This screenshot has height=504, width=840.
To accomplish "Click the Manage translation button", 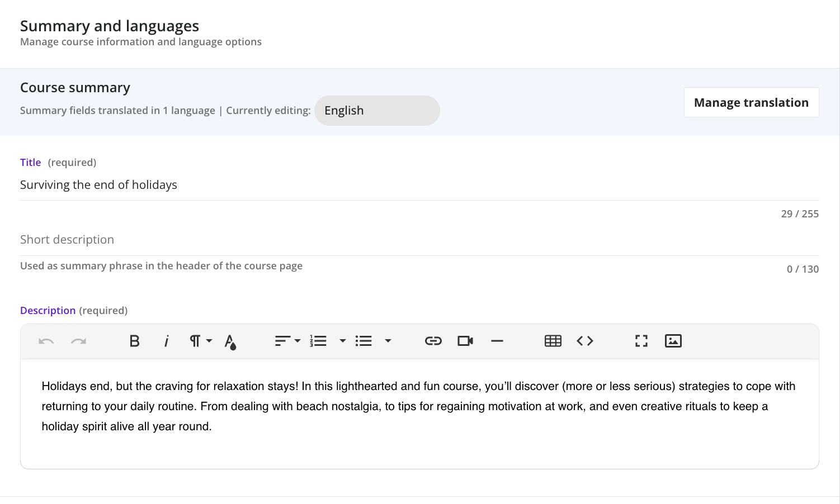I will (x=751, y=103).
